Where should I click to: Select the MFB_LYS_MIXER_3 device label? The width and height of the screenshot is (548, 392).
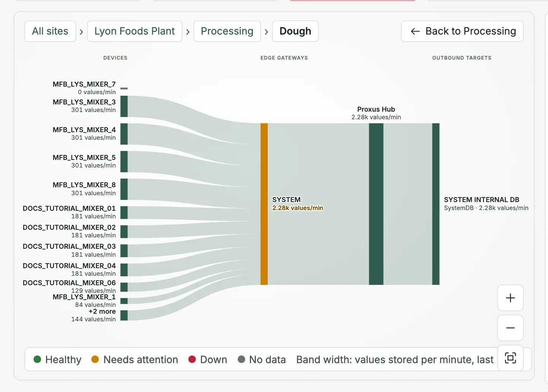(x=84, y=102)
